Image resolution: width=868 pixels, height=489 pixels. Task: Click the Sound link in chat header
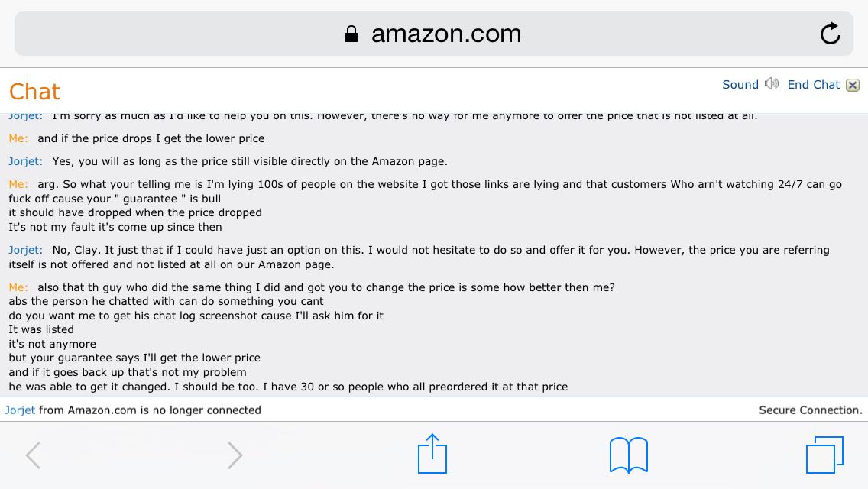coord(740,85)
